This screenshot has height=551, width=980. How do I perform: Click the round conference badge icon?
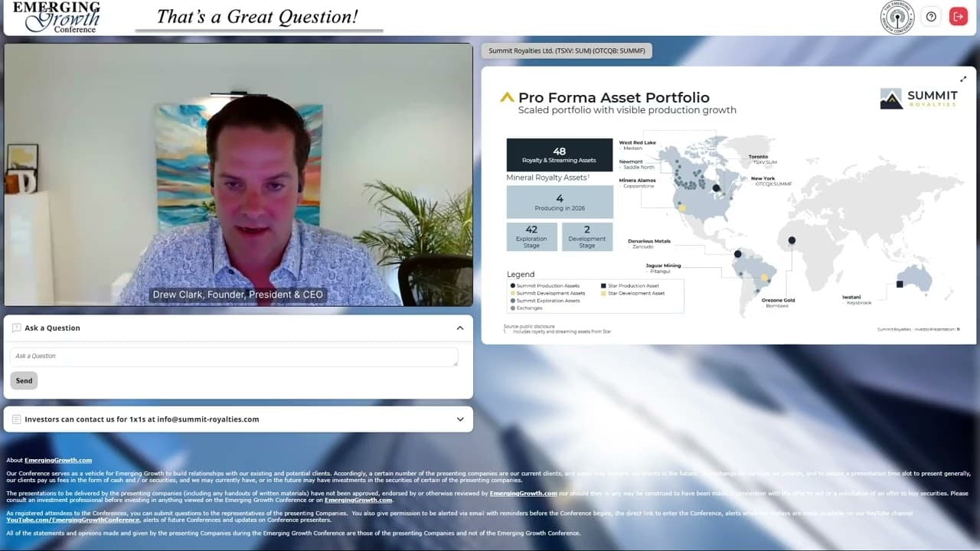pyautogui.click(x=897, y=17)
